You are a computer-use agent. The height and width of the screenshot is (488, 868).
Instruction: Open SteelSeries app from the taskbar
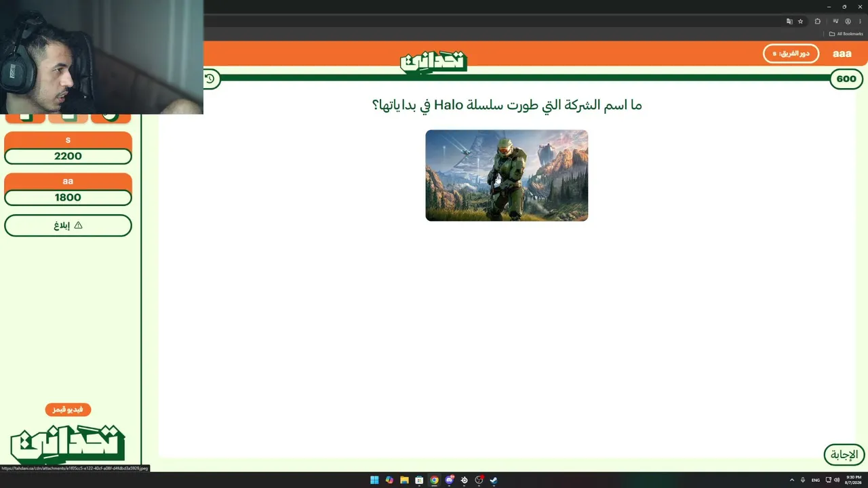point(464,480)
